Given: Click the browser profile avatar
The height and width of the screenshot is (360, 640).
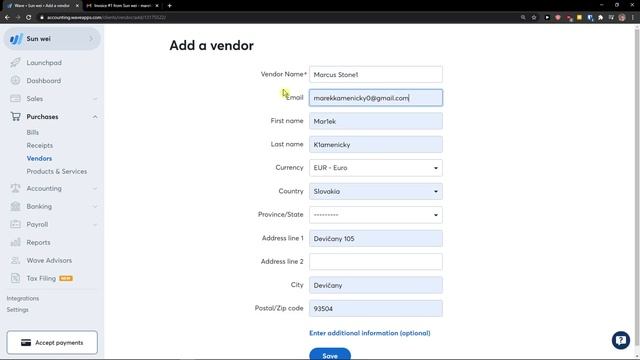Looking at the screenshot, I should [x=622, y=18].
